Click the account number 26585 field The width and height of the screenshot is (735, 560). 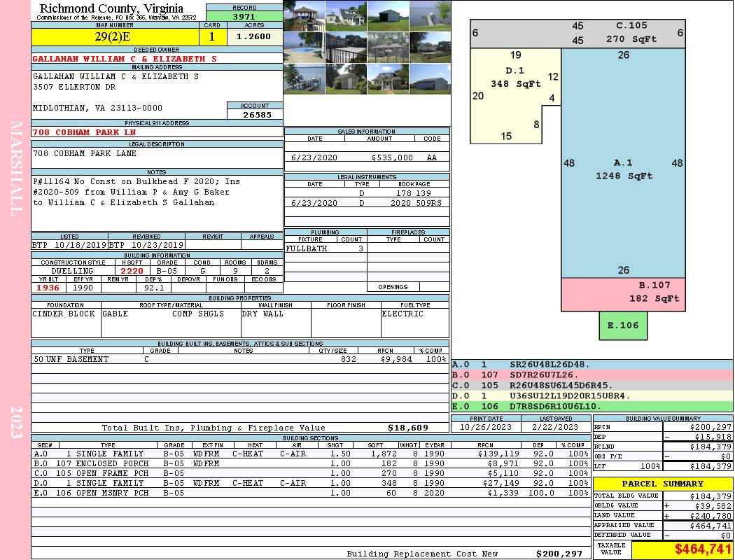click(x=255, y=114)
